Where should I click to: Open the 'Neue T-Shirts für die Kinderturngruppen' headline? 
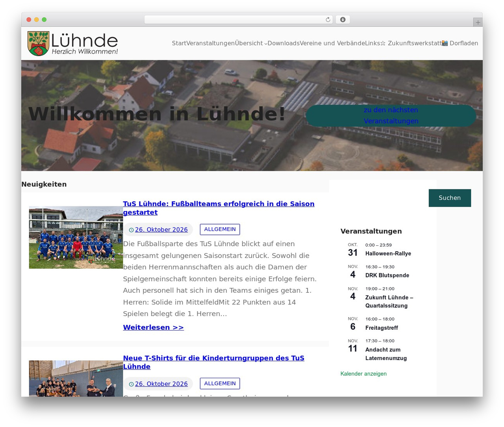click(x=213, y=362)
